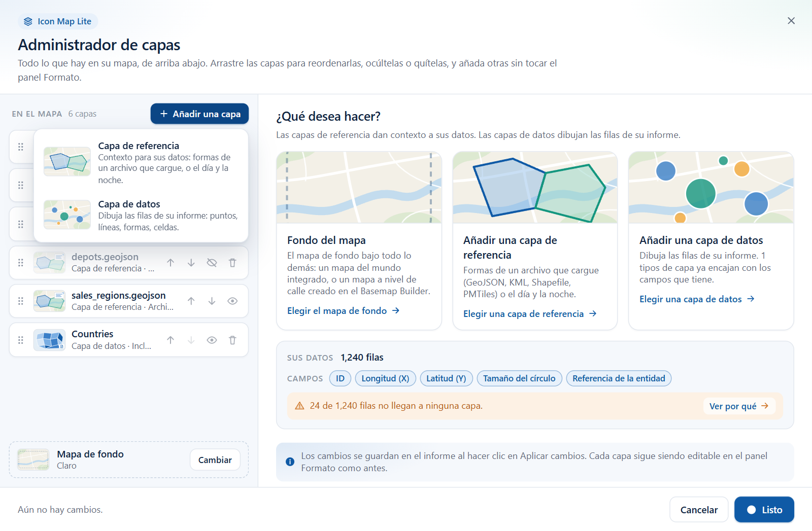Image resolution: width=812 pixels, height=531 pixels.
Task: Grab the Countries layer drag handle
Action: [x=21, y=340]
